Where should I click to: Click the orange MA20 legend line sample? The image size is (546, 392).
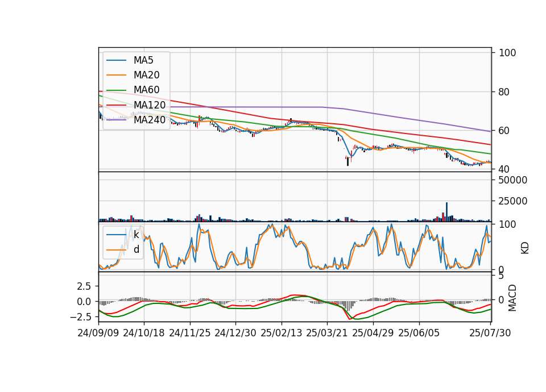pyautogui.click(x=116, y=75)
